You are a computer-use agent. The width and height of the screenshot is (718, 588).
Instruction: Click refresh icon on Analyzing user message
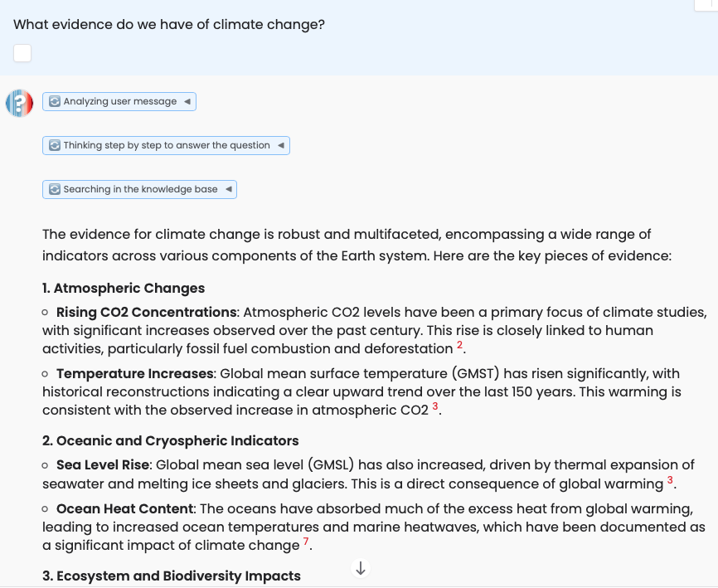click(x=55, y=101)
